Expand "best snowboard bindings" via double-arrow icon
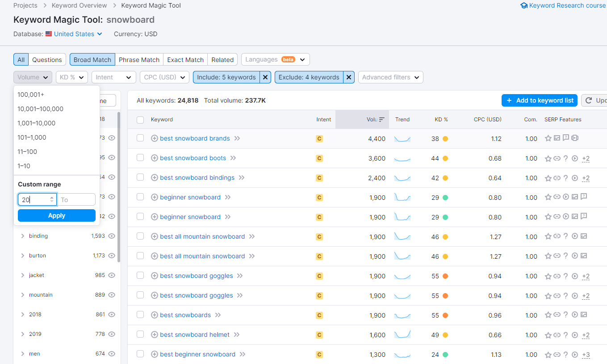 [241, 177]
